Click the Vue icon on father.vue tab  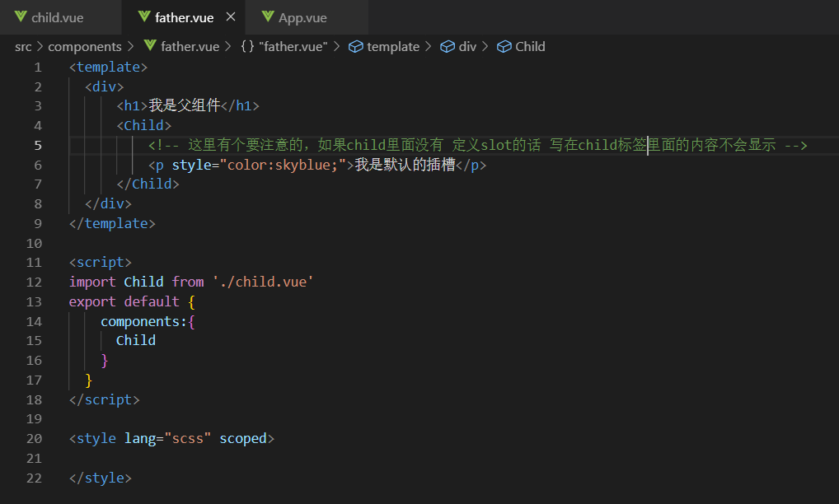coord(144,17)
